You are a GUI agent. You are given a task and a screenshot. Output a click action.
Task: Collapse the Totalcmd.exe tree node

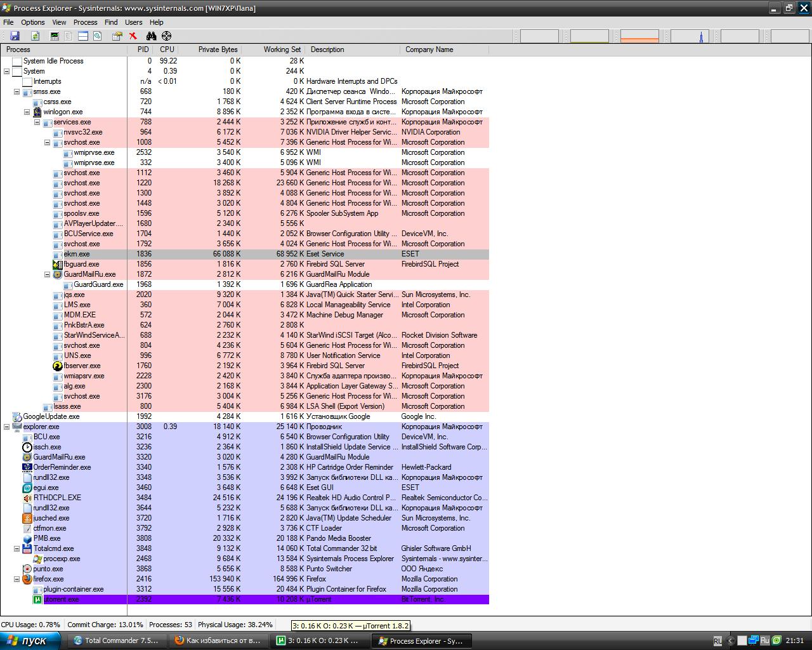17,548
